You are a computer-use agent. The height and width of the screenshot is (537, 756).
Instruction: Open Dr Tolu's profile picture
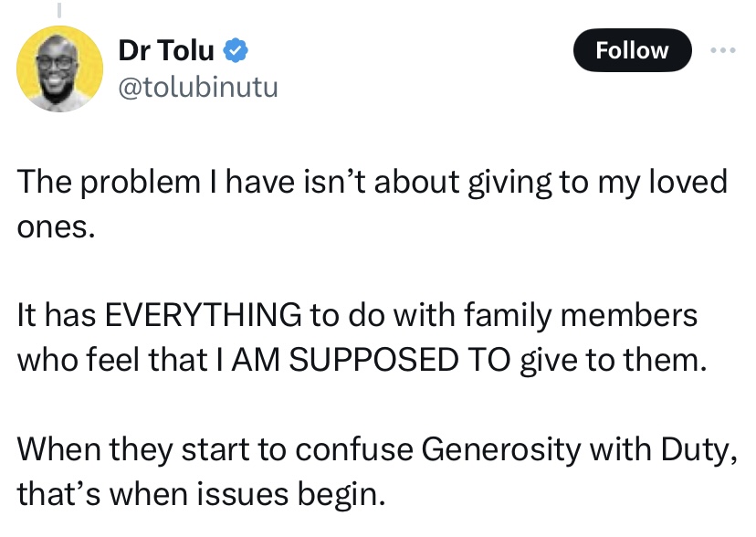pos(59,68)
